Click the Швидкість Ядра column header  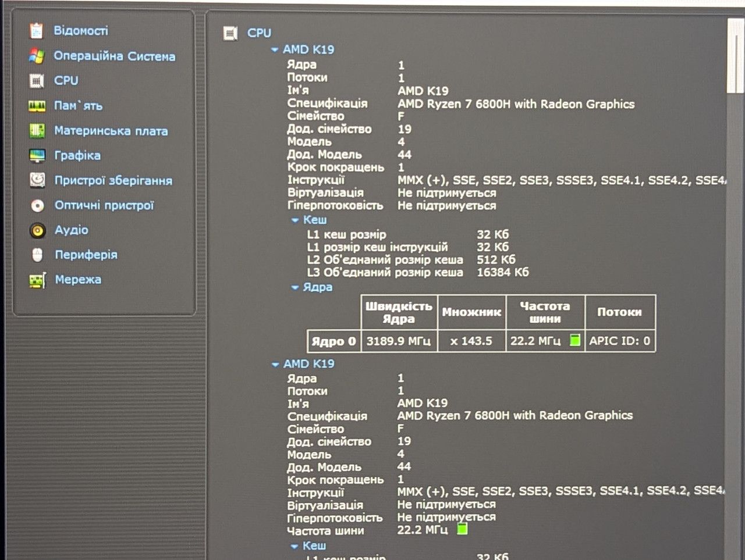(399, 312)
